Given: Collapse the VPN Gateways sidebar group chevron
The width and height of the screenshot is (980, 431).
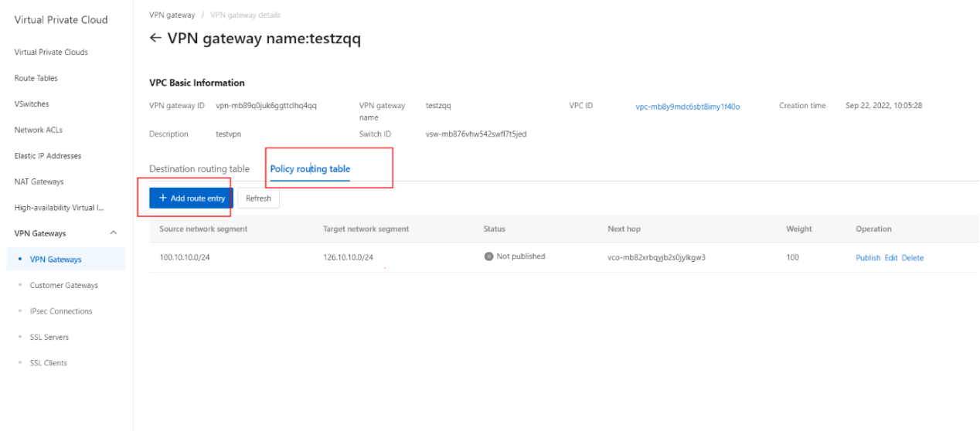Looking at the screenshot, I should pos(114,233).
